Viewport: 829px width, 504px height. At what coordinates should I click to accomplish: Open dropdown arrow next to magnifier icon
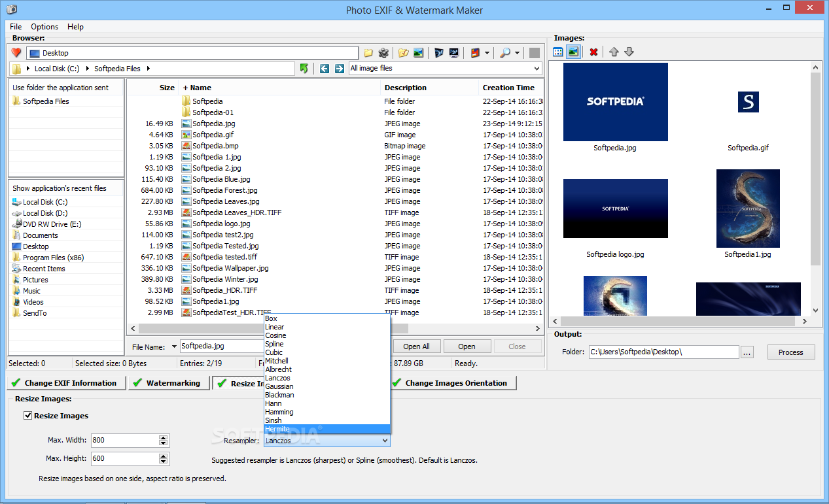[x=517, y=53]
